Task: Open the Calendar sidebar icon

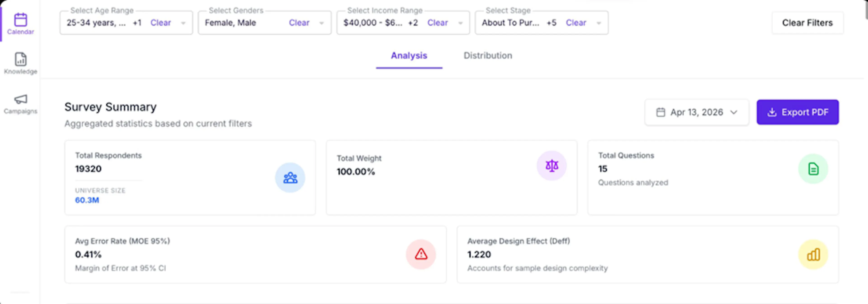Action: coord(20,19)
